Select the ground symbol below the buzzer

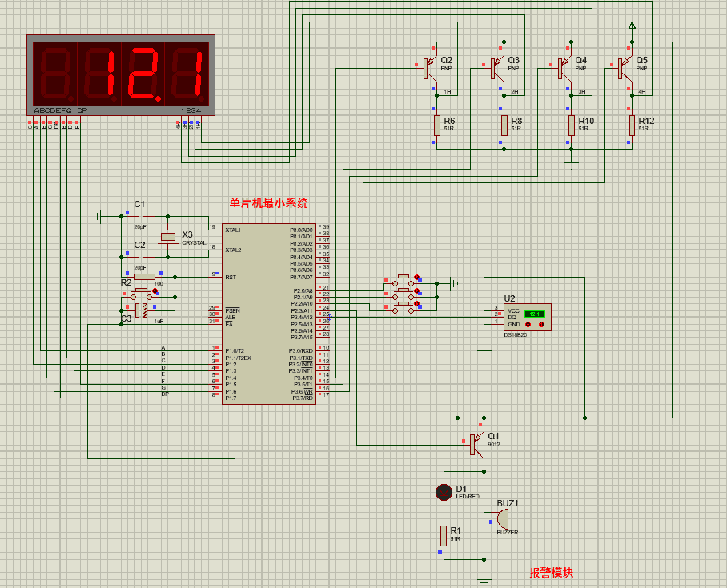pos(484,582)
